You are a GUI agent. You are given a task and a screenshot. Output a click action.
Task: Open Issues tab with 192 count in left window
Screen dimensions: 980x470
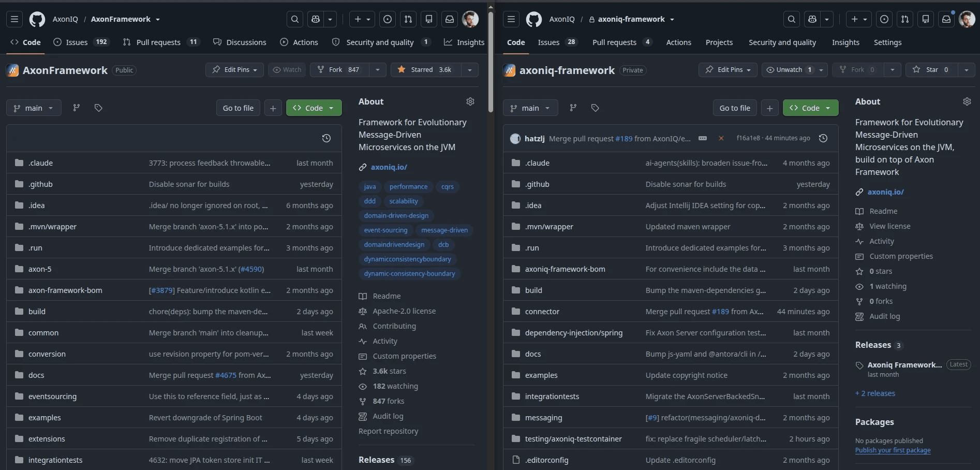click(81, 42)
